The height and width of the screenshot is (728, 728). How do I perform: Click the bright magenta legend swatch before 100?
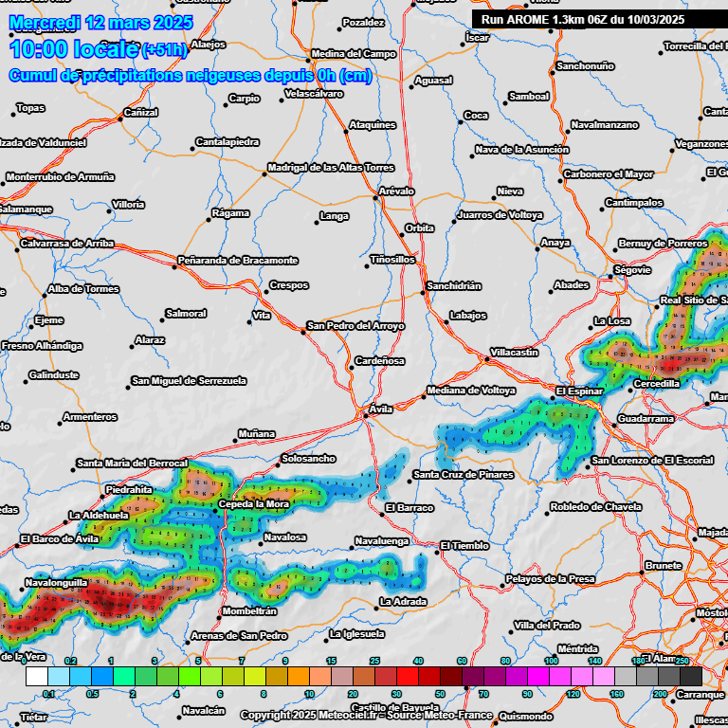click(538, 677)
